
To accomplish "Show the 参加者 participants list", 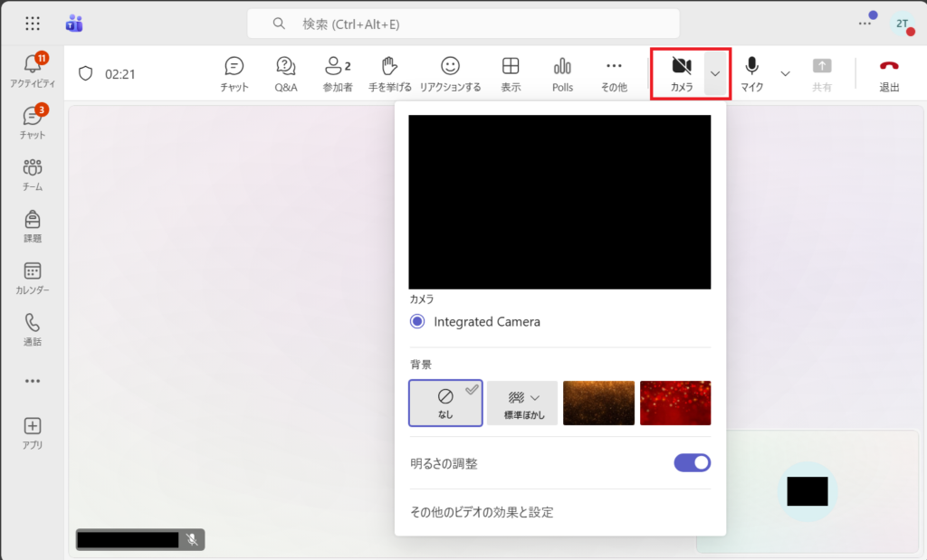I will point(337,73).
